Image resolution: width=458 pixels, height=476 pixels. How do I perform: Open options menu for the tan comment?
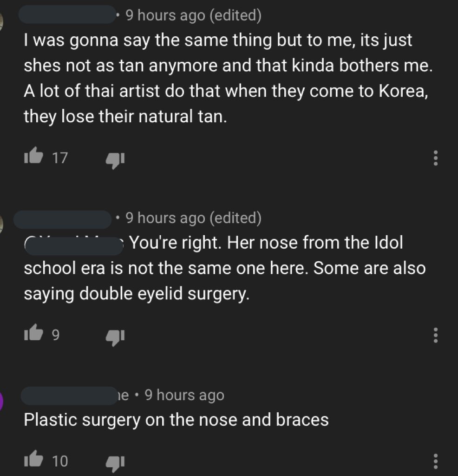(x=436, y=158)
